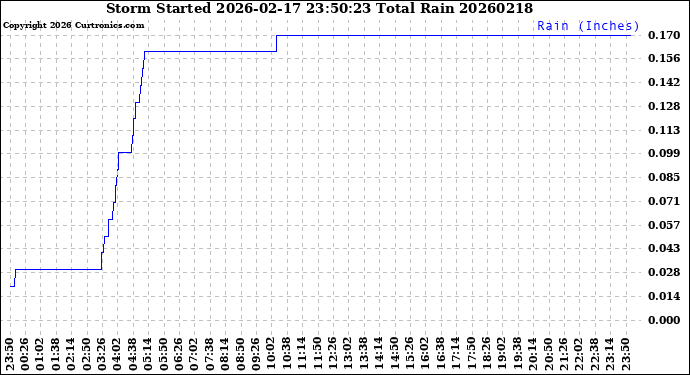Screen dimensions: 690x375
Task: Click the 04:02 x-axis time label
Action: pyautogui.click(x=117, y=354)
